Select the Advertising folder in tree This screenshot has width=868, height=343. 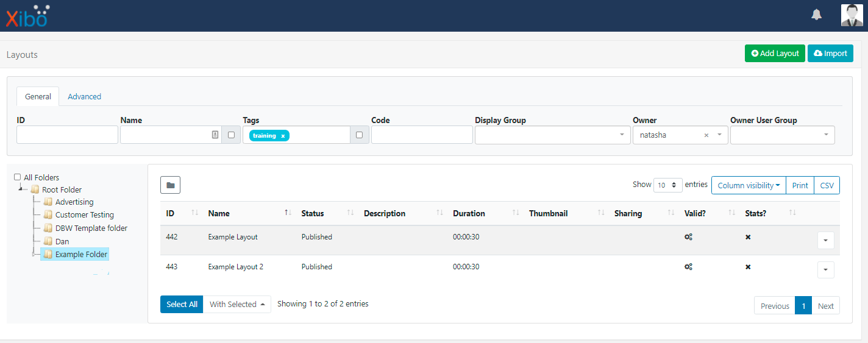pyautogui.click(x=74, y=202)
